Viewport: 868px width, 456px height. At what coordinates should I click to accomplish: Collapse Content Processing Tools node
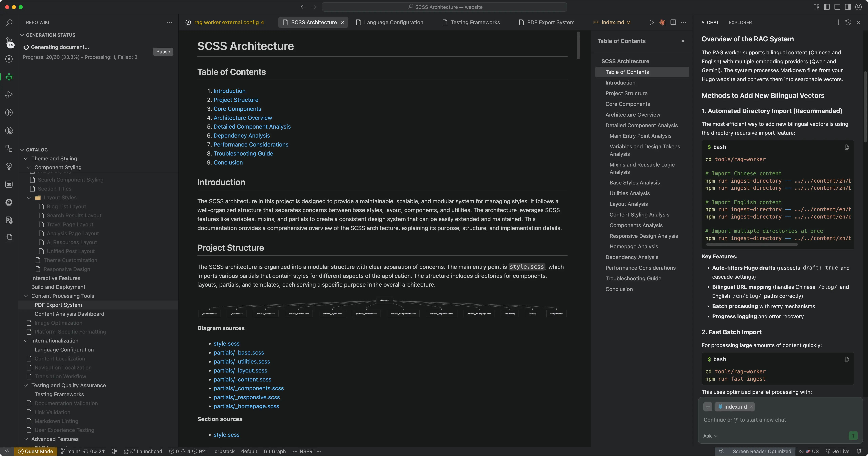click(26, 296)
